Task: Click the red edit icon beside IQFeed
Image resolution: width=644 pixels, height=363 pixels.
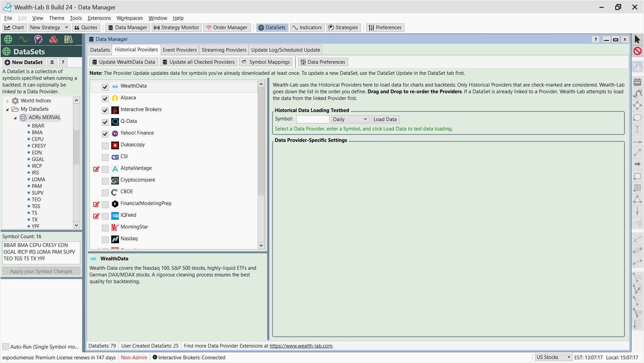Action: coord(96,216)
